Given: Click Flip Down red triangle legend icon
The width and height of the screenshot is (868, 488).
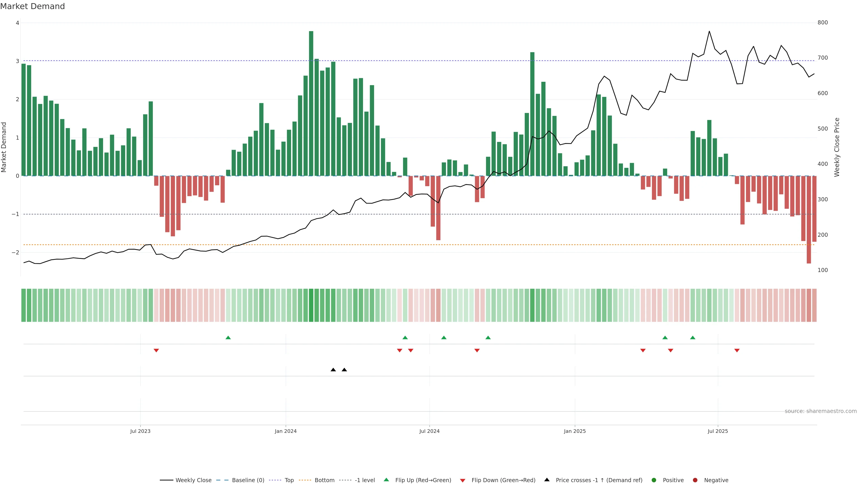Looking at the screenshot, I should pyautogui.click(x=463, y=480).
